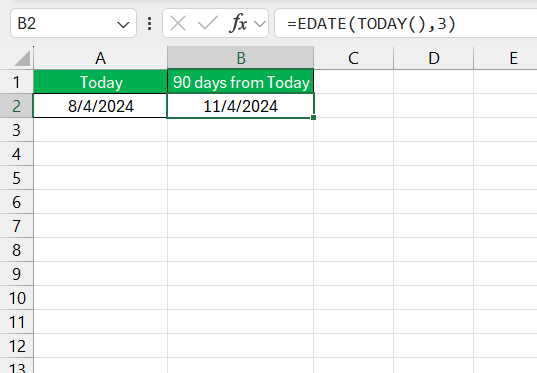Viewport: 537px width, 373px height.
Task: Expand the dropdown next to fx
Action: click(260, 24)
